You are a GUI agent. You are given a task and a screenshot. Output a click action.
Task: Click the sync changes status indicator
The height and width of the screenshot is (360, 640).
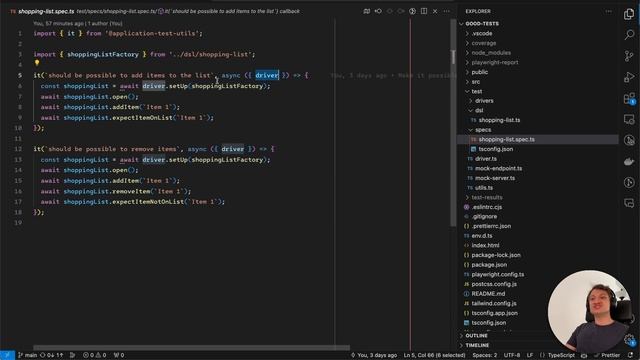(x=52, y=355)
